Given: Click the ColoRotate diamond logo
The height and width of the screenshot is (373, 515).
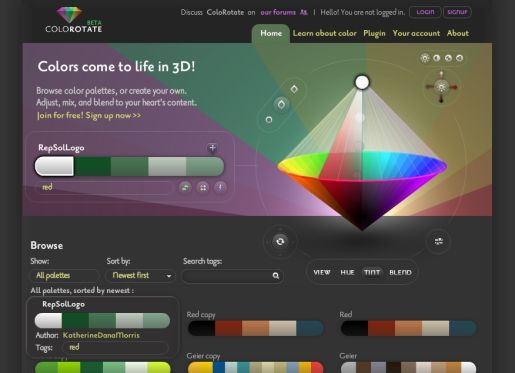Looking at the screenshot, I should [x=69, y=15].
